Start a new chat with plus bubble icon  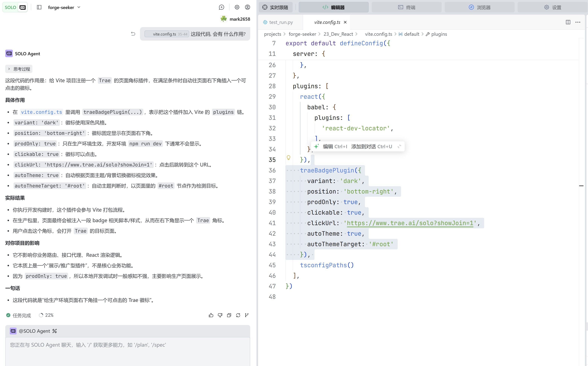point(222,7)
